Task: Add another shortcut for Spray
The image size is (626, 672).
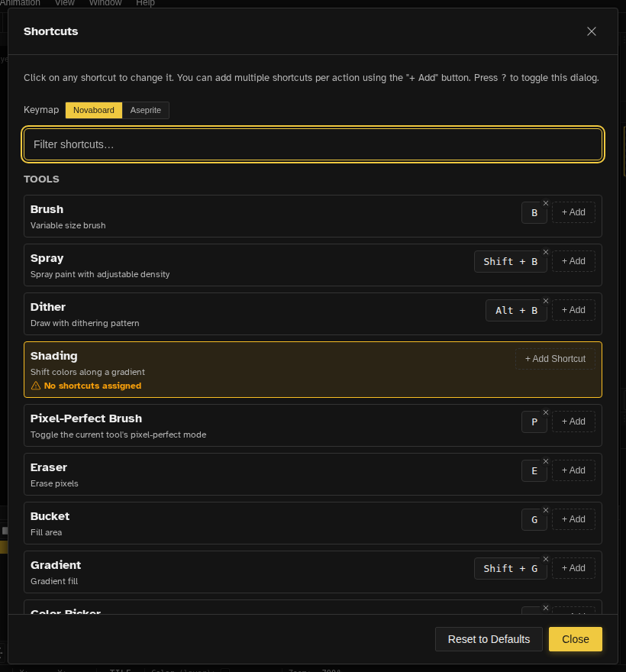Action: coord(573,261)
